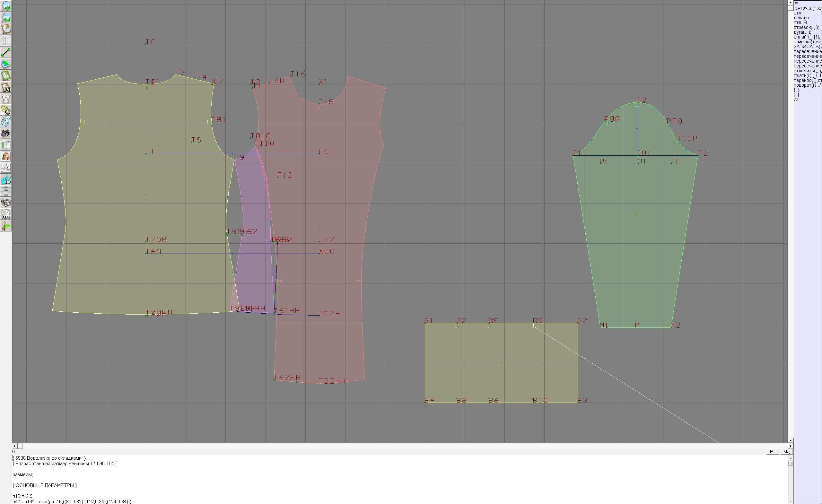Click in the script line 'размеры;'
This screenshot has width=822, height=504.
(23, 475)
